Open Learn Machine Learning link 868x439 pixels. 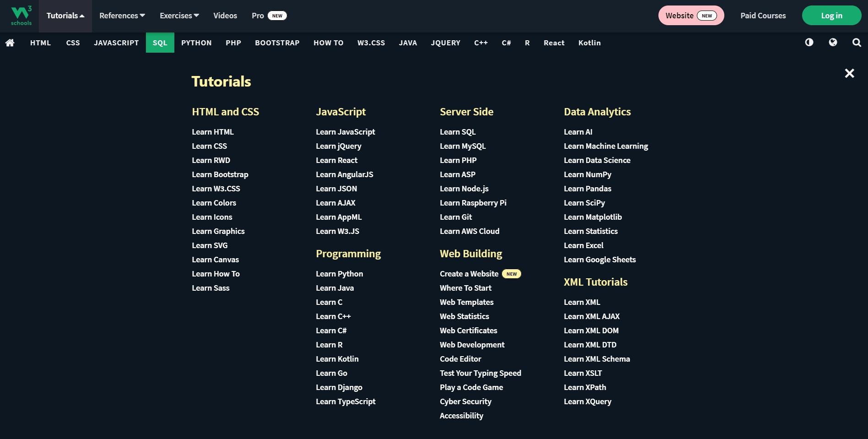click(606, 146)
